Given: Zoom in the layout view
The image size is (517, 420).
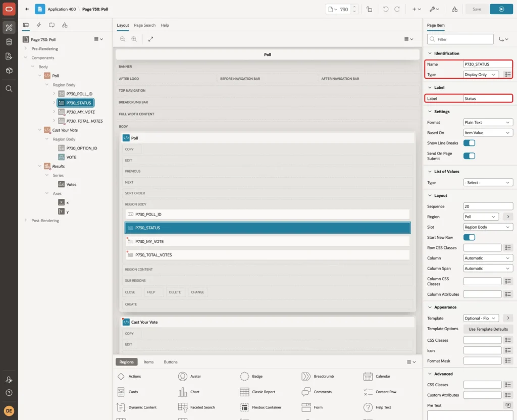Looking at the screenshot, I should 134,39.
